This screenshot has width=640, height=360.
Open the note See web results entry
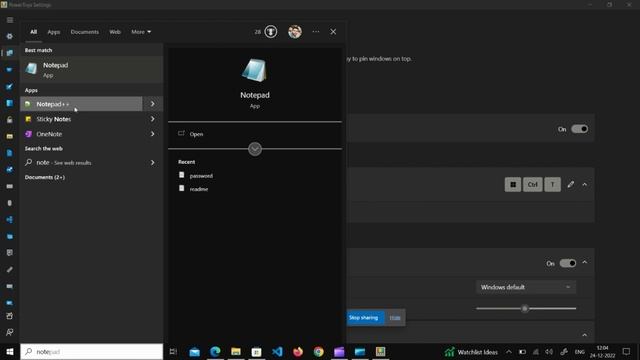point(81,162)
